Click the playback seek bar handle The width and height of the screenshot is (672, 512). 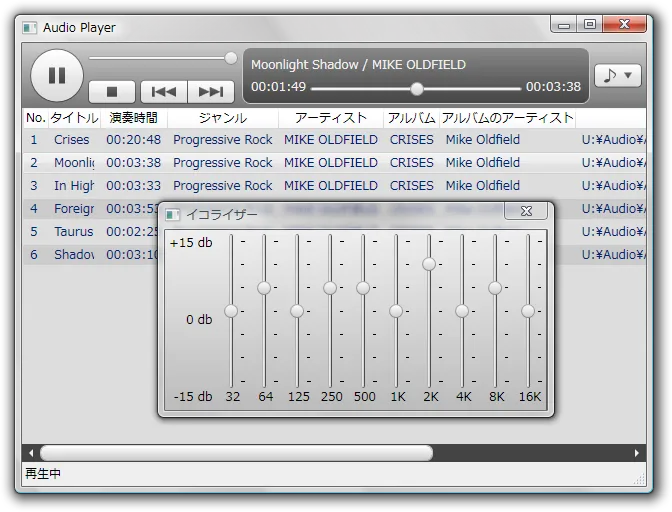pos(417,88)
